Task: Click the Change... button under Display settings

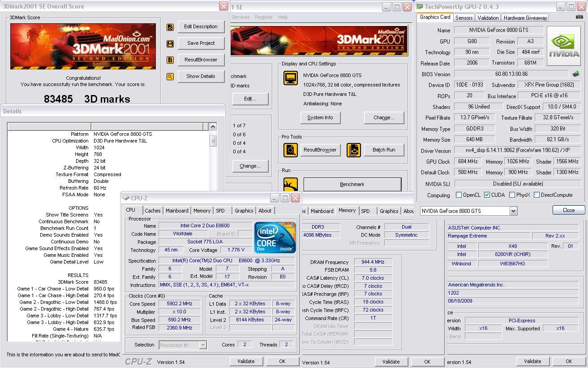Action: click(x=384, y=117)
